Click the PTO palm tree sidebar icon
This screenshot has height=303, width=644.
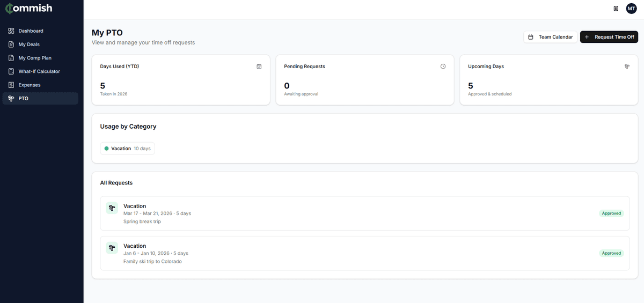[x=11, y=99]
